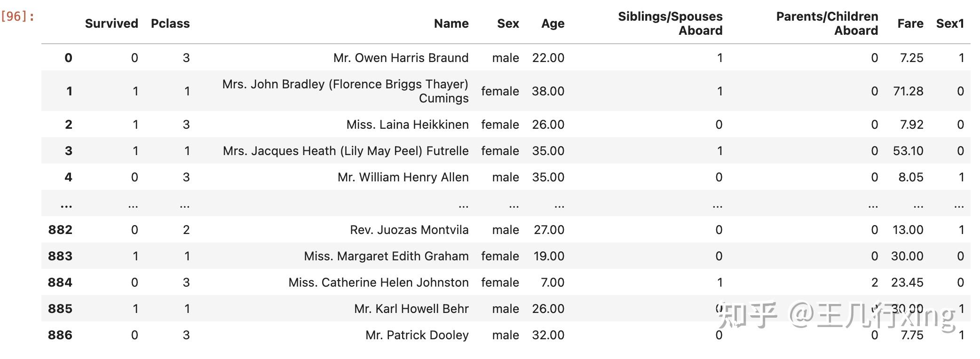This screenshot has height=359, width=980.
Task: Click fare value 53.10
Action: coord(908,151)
